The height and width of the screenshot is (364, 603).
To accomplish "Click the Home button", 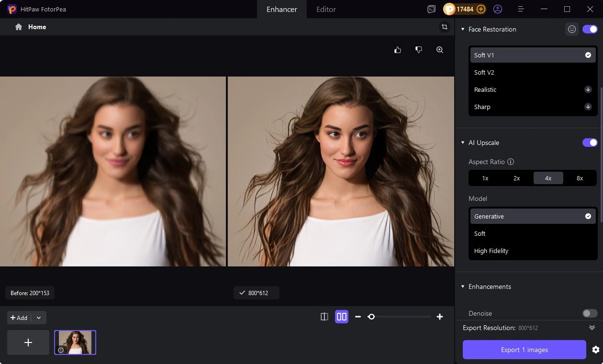I will click(x=30, y=27).
